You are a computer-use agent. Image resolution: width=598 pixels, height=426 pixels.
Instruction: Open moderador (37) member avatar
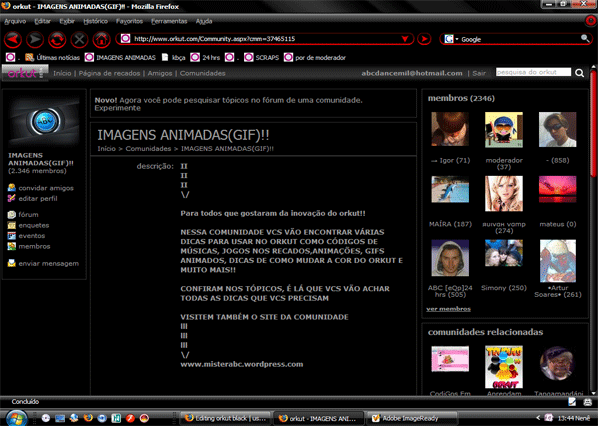504,130
